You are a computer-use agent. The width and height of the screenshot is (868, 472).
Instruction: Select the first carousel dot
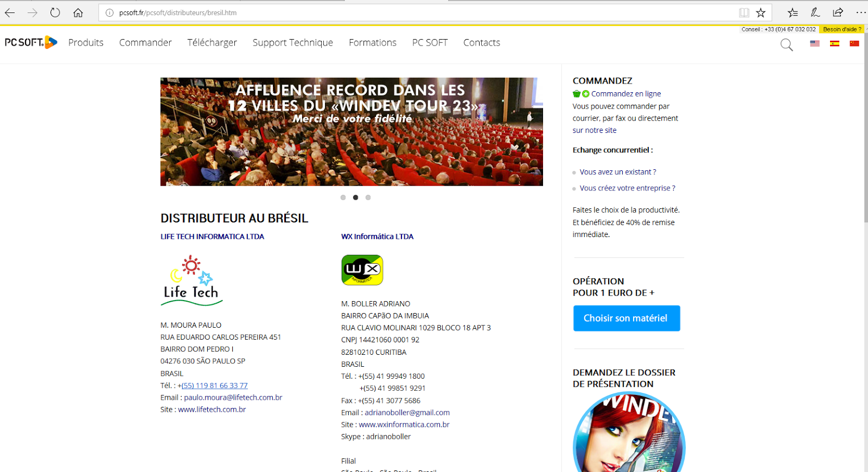(343, 197)
